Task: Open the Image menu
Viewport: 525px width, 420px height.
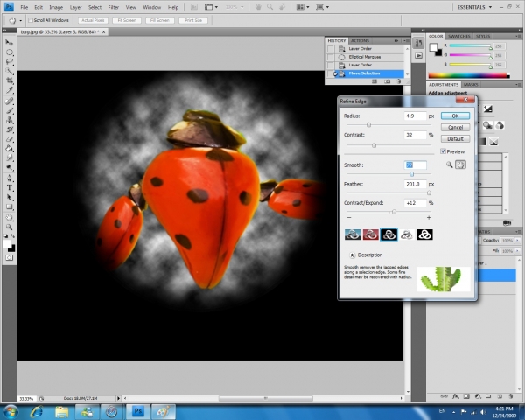Action: [56, 7]
